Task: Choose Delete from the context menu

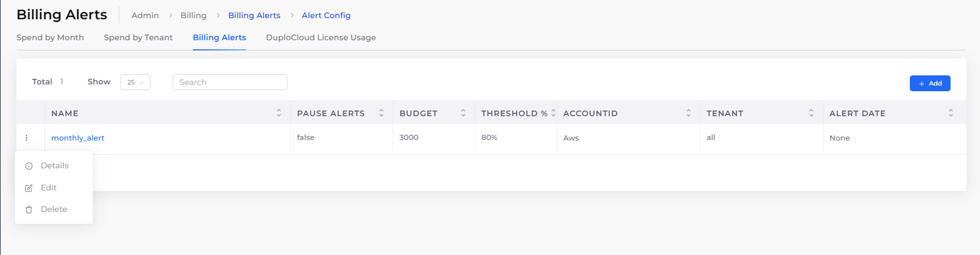Action: click(54, 209)
